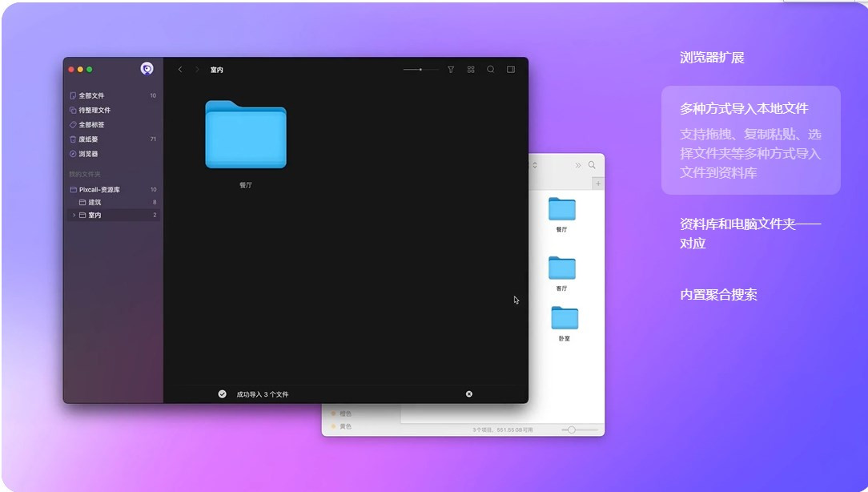Open 废纸篓 from the sidebar
The image size is (868, 492).
click(90, 139)
